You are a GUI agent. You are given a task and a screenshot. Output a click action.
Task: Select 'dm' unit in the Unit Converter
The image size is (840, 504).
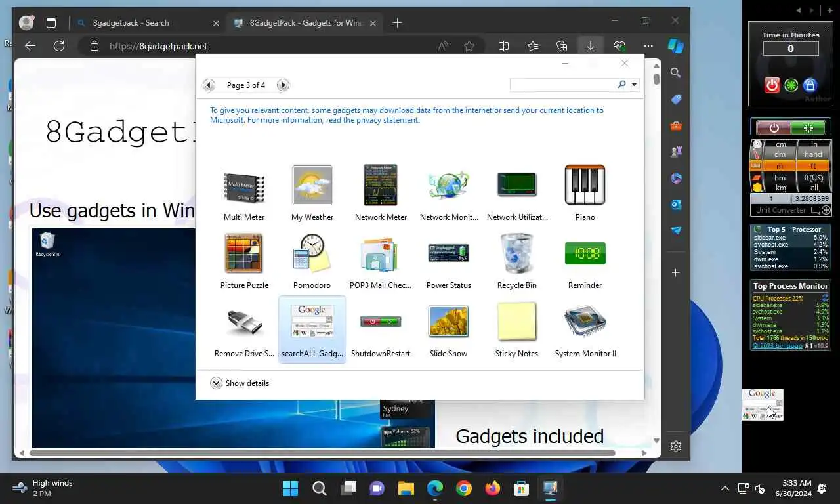(x=780, y=154)
